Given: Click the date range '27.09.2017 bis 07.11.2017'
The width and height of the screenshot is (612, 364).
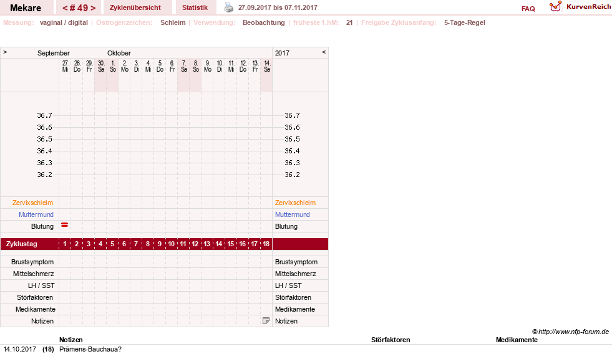Looking at the screenshot, I should (278, 7).
